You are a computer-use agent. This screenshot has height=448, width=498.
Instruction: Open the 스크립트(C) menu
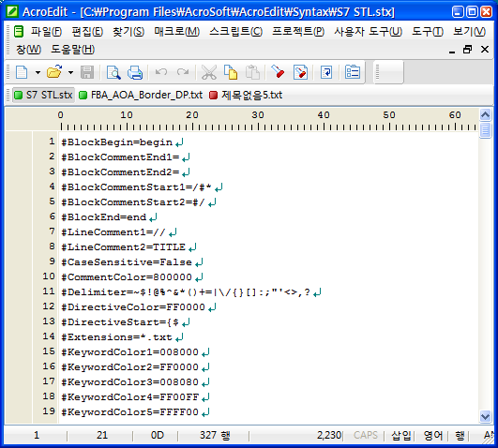click(x=235, y=32)
